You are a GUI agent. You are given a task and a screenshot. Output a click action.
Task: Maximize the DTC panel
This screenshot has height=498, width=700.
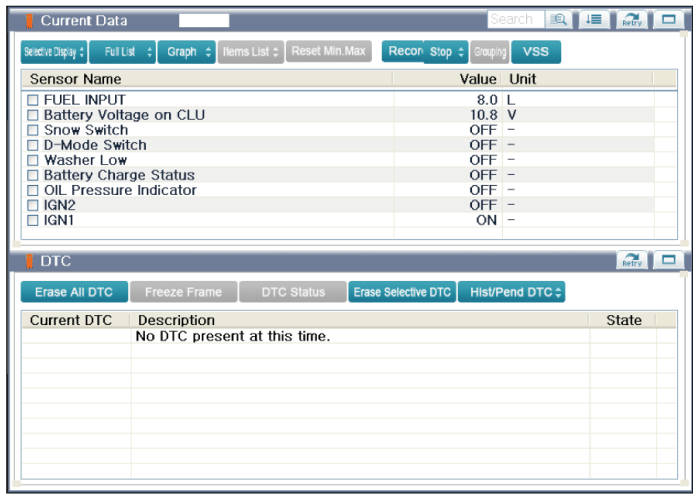(667, 261)
